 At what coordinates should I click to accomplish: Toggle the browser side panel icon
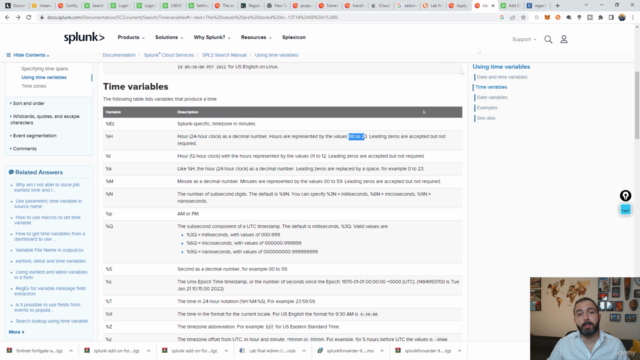coord(611,18)
